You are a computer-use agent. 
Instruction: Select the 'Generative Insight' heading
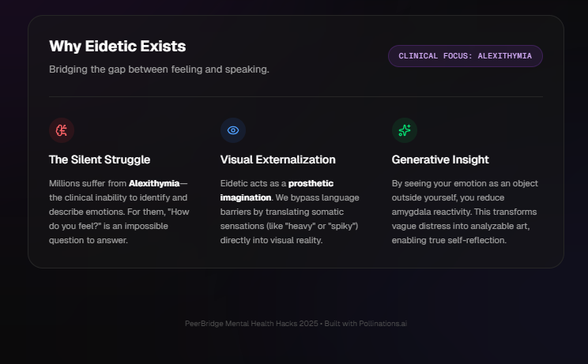(439, 159)
